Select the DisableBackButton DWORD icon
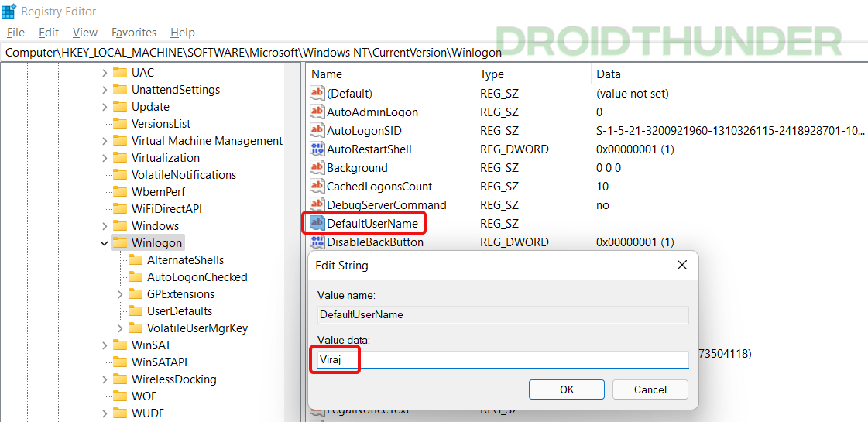868x422 pixels. pyautogui.click(x=317, y=242)
